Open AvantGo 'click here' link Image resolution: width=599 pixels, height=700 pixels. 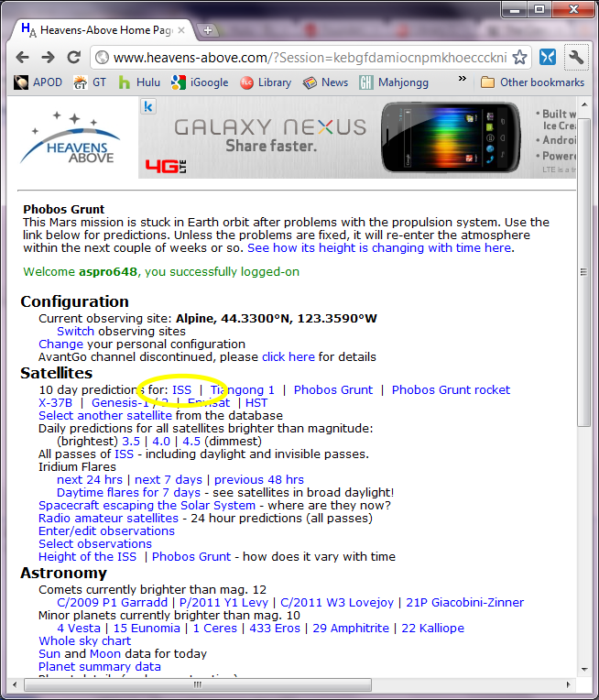288,357
